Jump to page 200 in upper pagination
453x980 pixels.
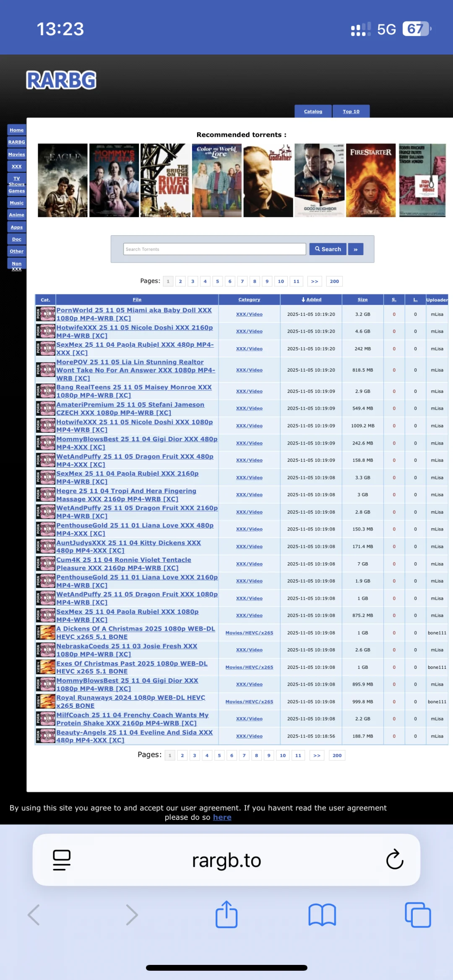pyautogui.click(x=334, y=281)
